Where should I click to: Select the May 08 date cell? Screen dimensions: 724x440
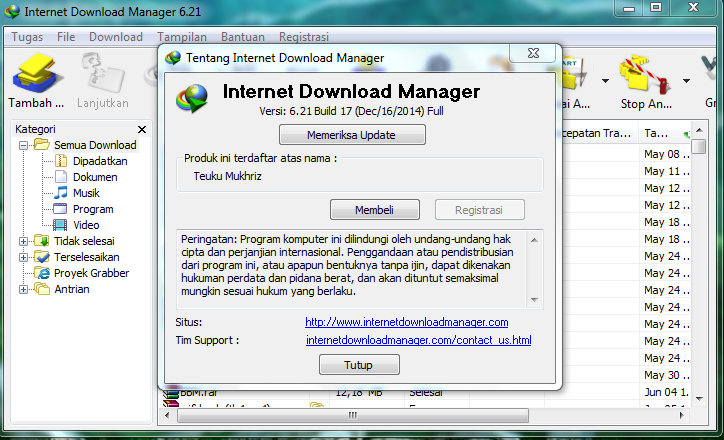(667, 154)
